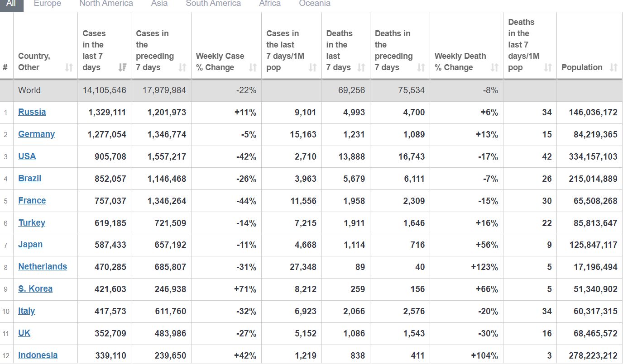The image size is (623, 364).
Task: Sort by Deaths per 1M pop icon
Action: coord(548,67)
